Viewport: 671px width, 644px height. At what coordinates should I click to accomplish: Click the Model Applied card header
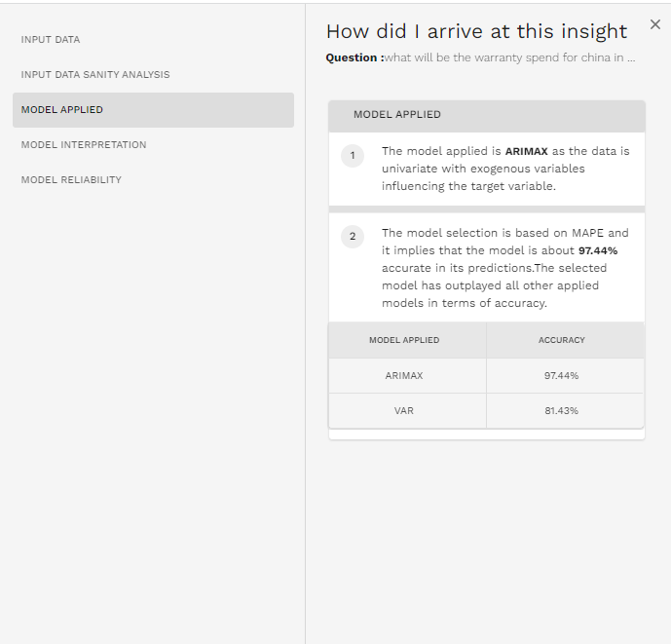pyautogui.click(x=487, y=116)
